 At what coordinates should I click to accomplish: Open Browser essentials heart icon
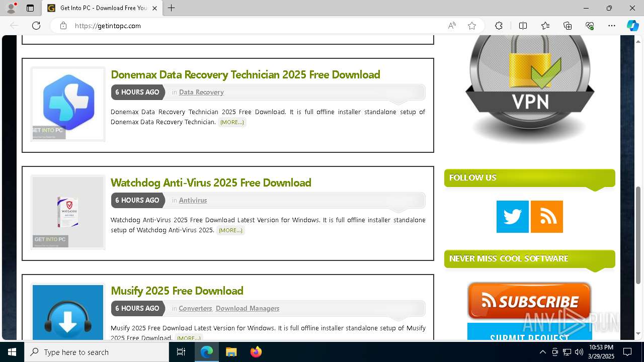tap(590, 26)
